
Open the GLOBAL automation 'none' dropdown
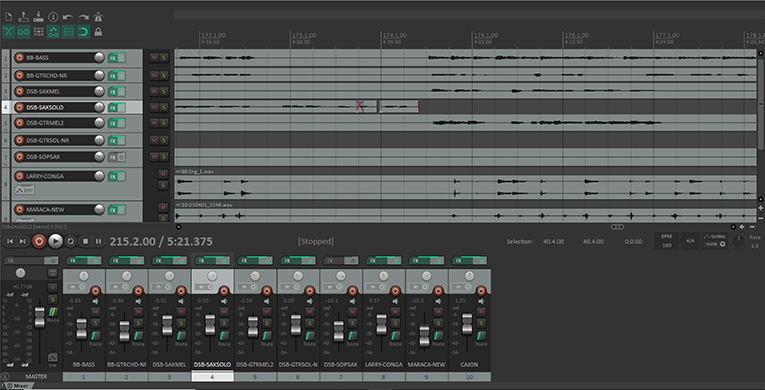pyautogui.click(x=715, y=244)
